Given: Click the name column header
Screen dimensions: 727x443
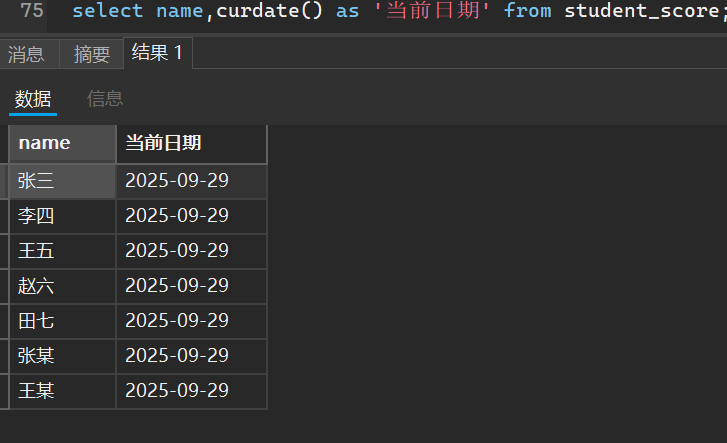Looking at the screenshot, I should (x=62, y=143).
